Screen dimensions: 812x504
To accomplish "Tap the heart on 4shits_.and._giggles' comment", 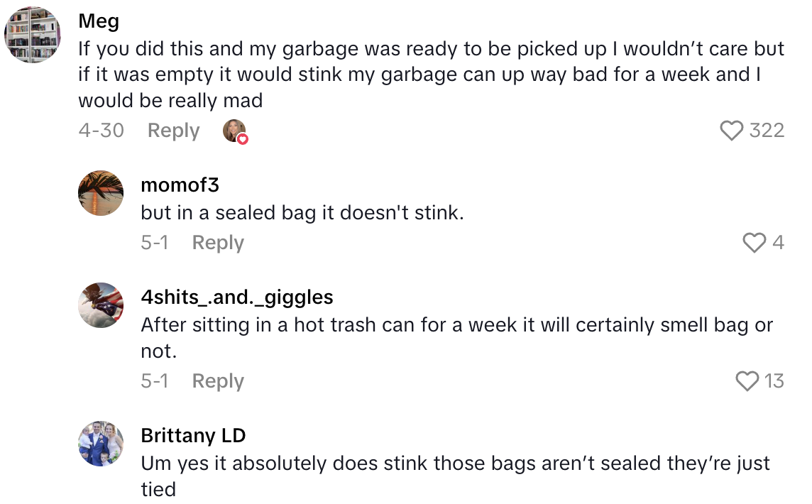I will 748,381.
